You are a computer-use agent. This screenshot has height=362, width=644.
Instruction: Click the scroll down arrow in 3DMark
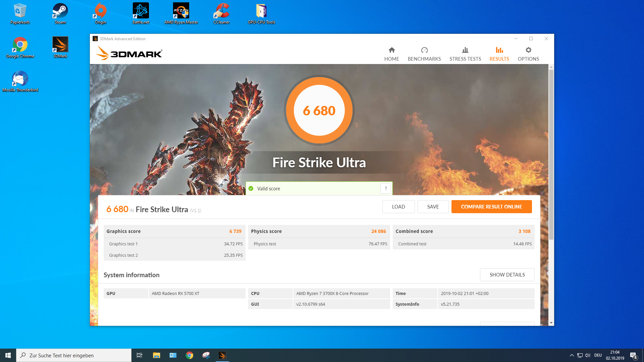(551, 323)
